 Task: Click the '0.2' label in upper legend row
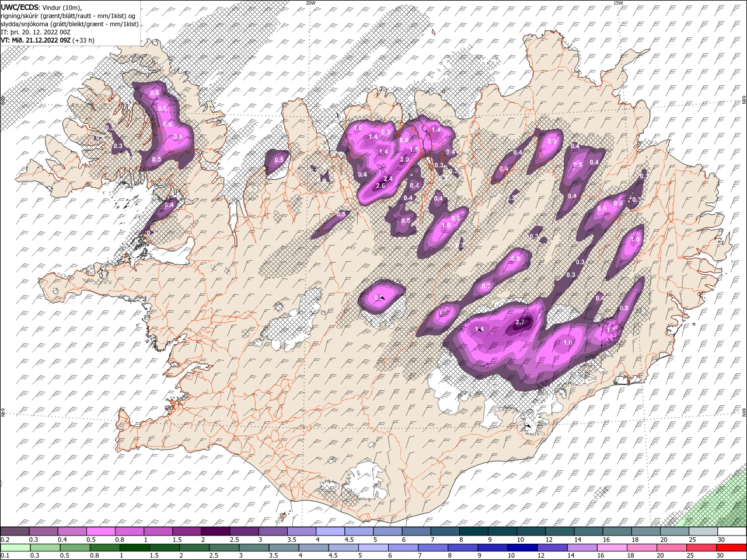tap(4, 540)
